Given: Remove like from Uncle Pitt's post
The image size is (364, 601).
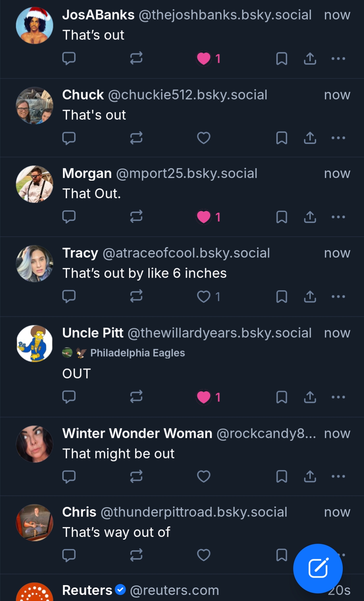Looking at the screenshot, I should coord(204,397).
